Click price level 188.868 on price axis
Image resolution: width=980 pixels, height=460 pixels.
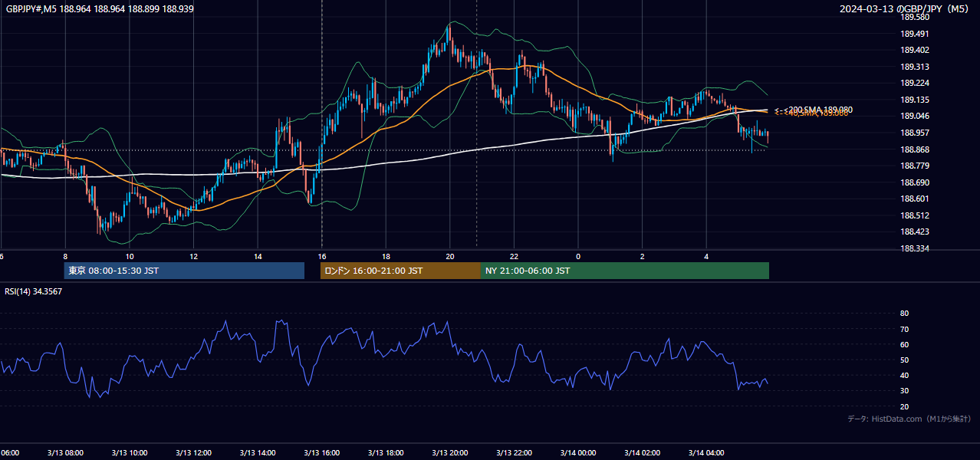click(915, 149)
